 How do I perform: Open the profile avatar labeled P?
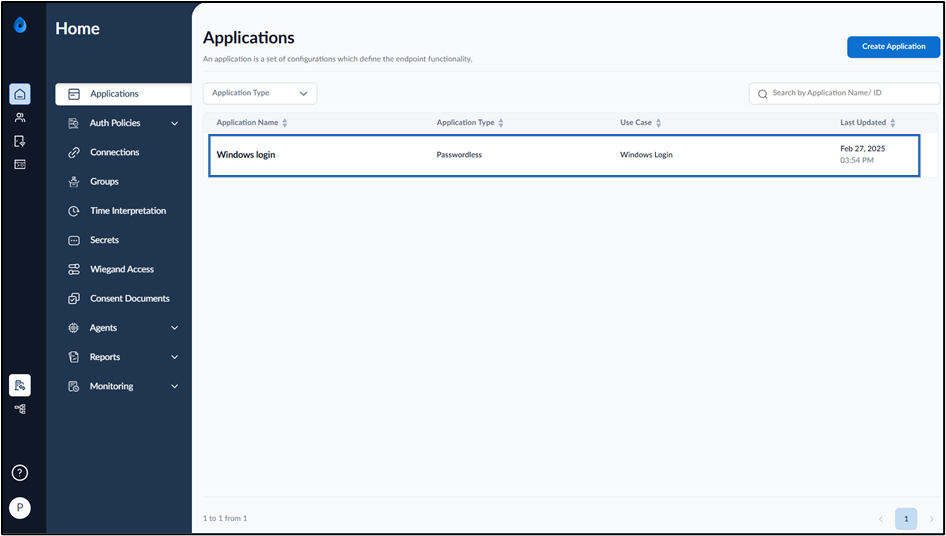point(20,508)
